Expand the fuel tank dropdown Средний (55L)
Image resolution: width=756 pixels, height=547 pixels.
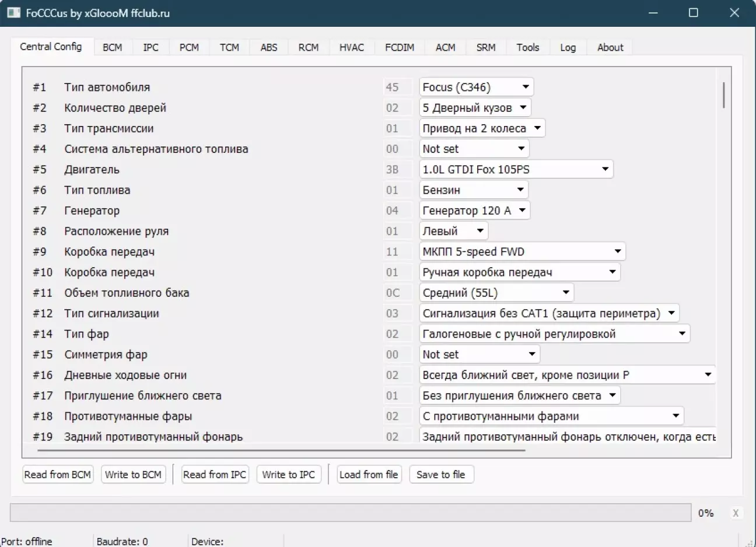tap(496, 293)
